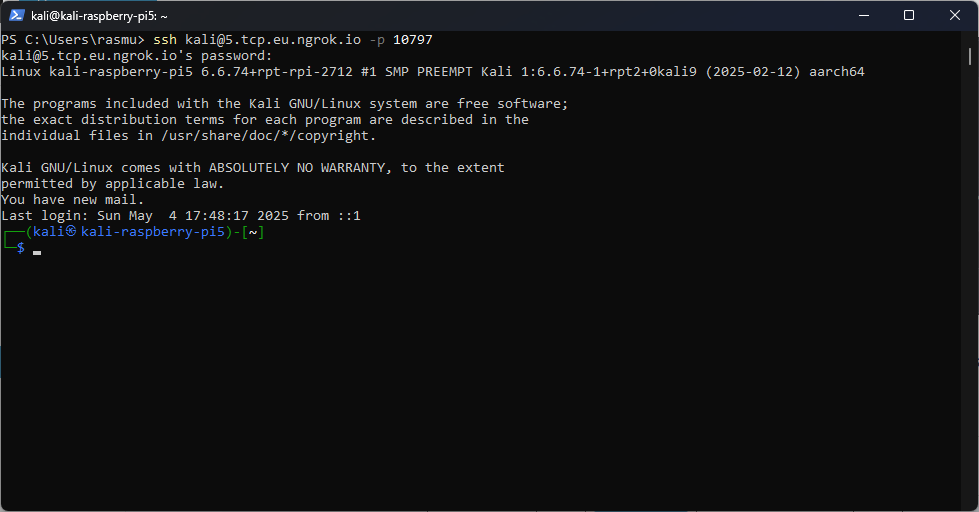The width and height of the screenshot is (979, 512).
Task: Click the empty scrollbar track below the thumb
Action: click(973, 300)
